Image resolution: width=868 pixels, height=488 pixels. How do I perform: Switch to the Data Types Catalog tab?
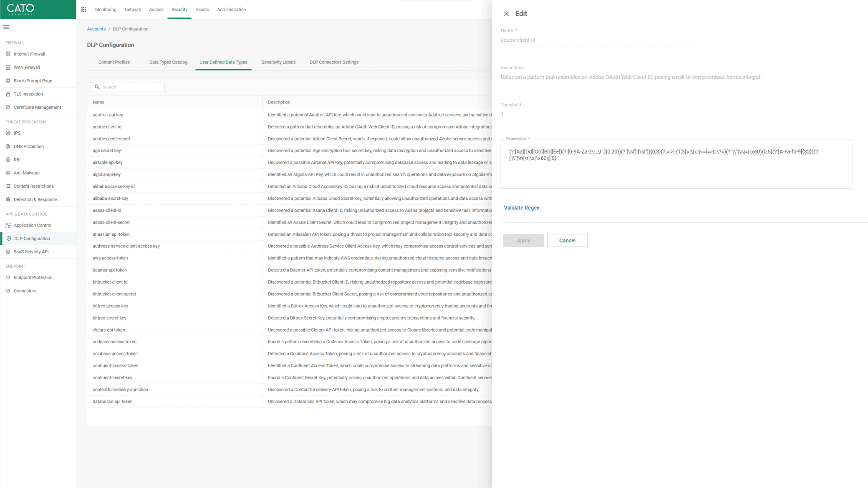(x=168, y=62)
